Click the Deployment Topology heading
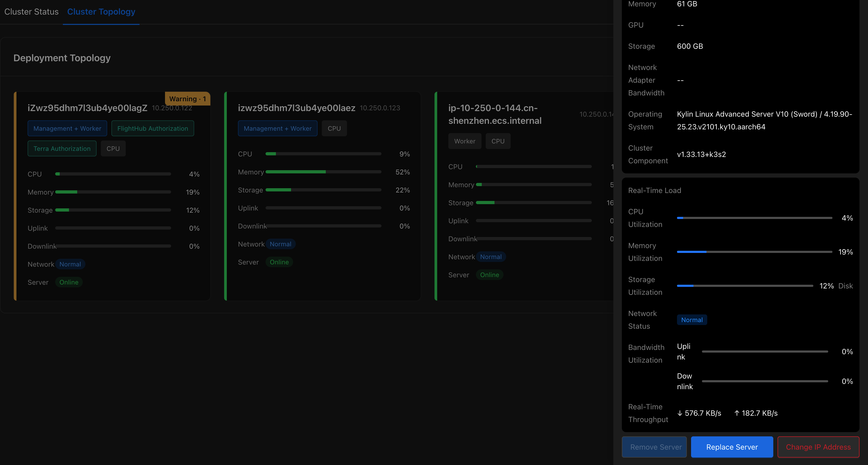This screenshot has width=868, height=465. pyautogui.click(x=62, y=58)
